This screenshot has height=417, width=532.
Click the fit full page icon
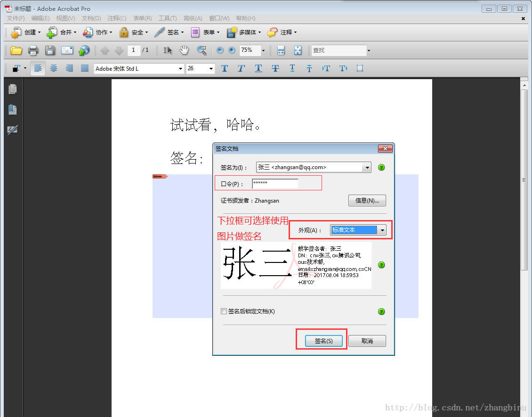click(298, 50)
